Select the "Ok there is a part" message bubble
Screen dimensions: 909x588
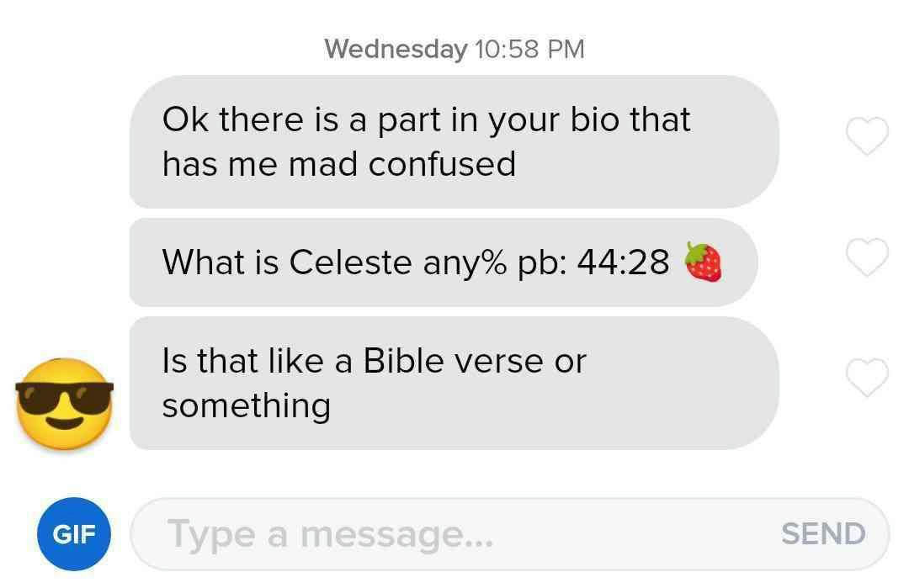pyautogui.click(x=454, y=141)
